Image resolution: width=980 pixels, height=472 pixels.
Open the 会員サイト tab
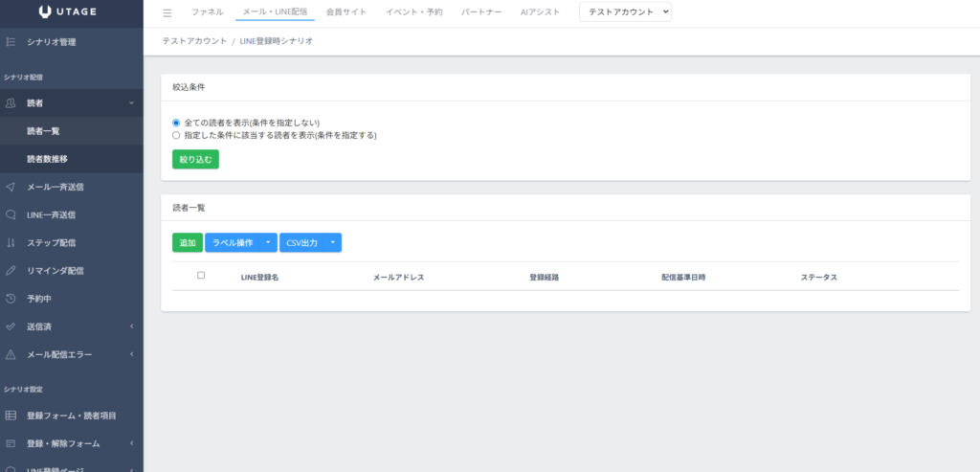(x=346, y=12)
